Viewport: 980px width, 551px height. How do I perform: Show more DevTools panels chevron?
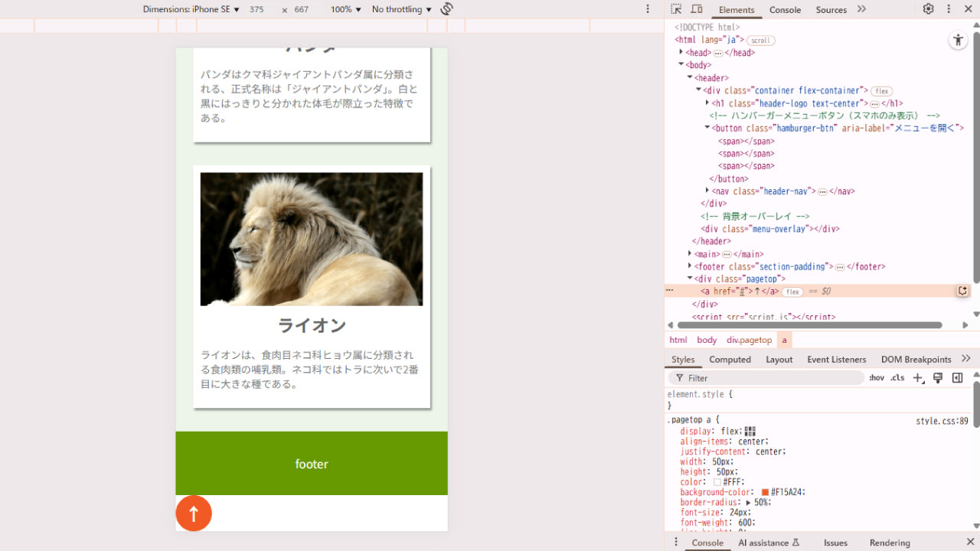(861, 9)
